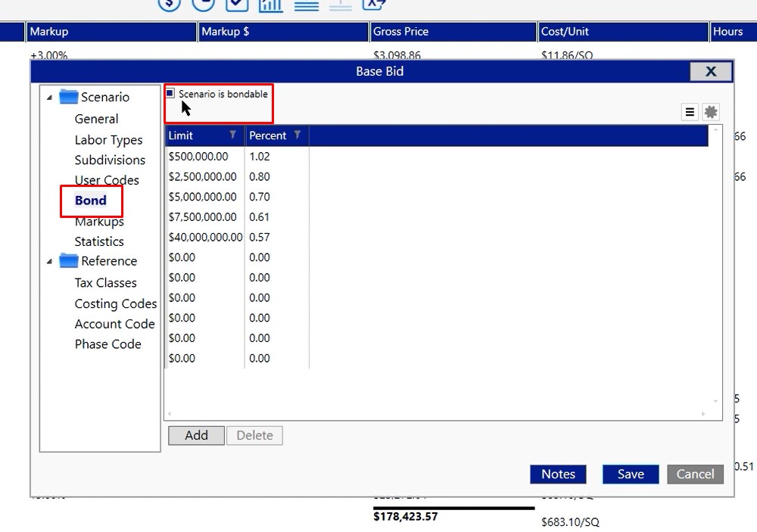Open Notes for this scenario
Screen dimensions: 757x532
tap(558, 474)
